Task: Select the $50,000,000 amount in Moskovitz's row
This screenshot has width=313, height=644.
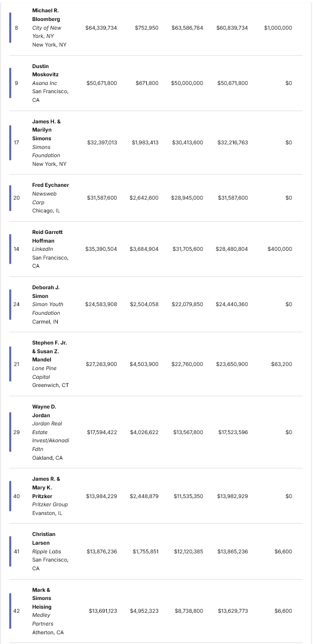Action: click(187, 83)
